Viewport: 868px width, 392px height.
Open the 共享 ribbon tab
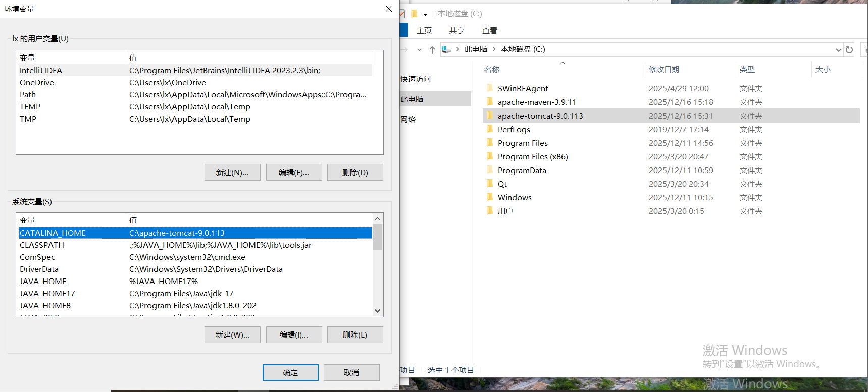tap(457, 30)
